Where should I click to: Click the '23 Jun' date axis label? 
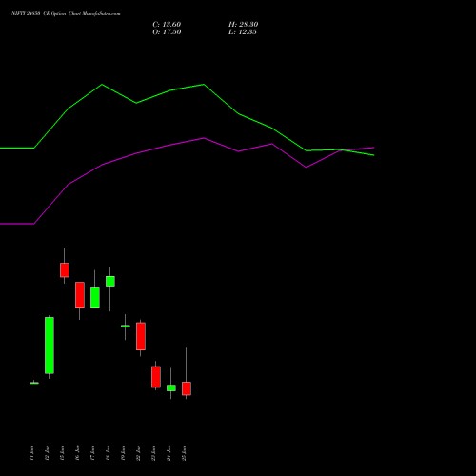[x=153, y=453]
